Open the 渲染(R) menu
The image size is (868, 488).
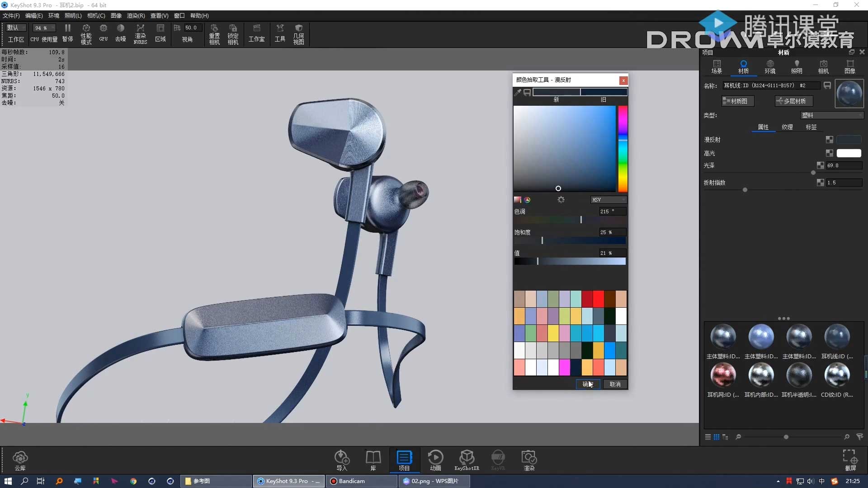[136, 15]
